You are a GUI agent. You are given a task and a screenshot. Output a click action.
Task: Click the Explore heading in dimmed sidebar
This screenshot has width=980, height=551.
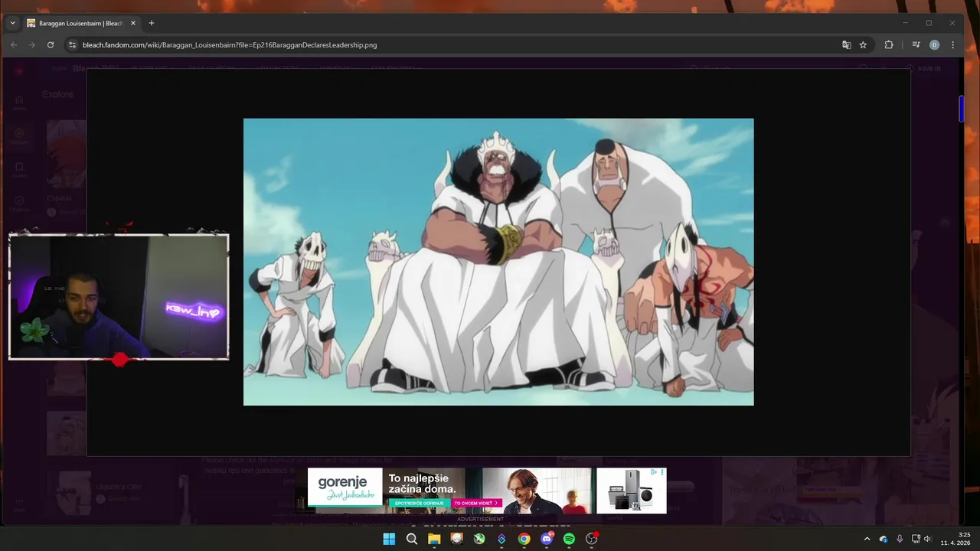click(57, 94)
